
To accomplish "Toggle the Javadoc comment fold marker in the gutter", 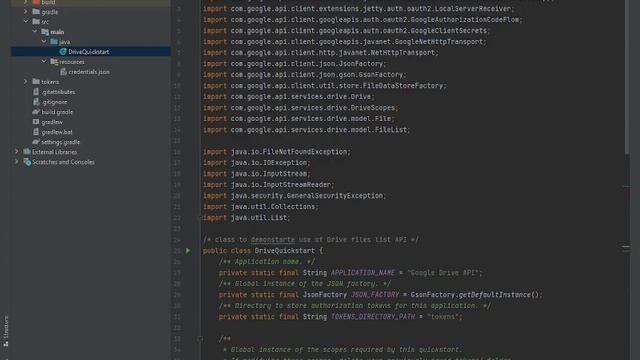I will 200,339.
